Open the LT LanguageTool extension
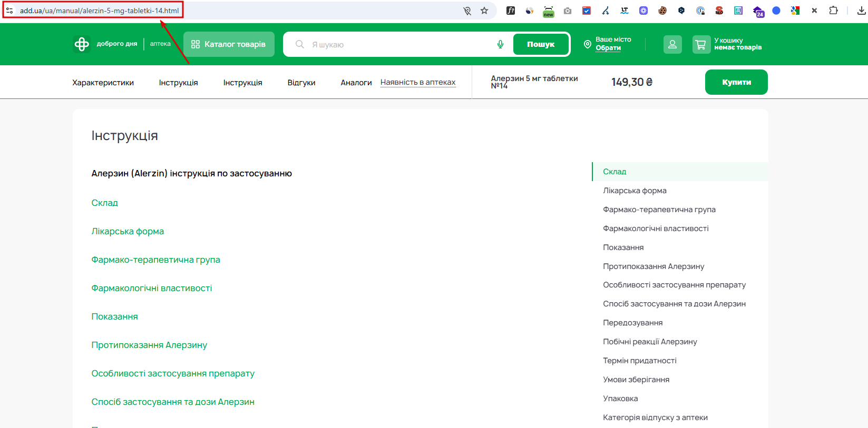Image resolution: width=868 pixels, height=428 pixels. click(625, 11)
